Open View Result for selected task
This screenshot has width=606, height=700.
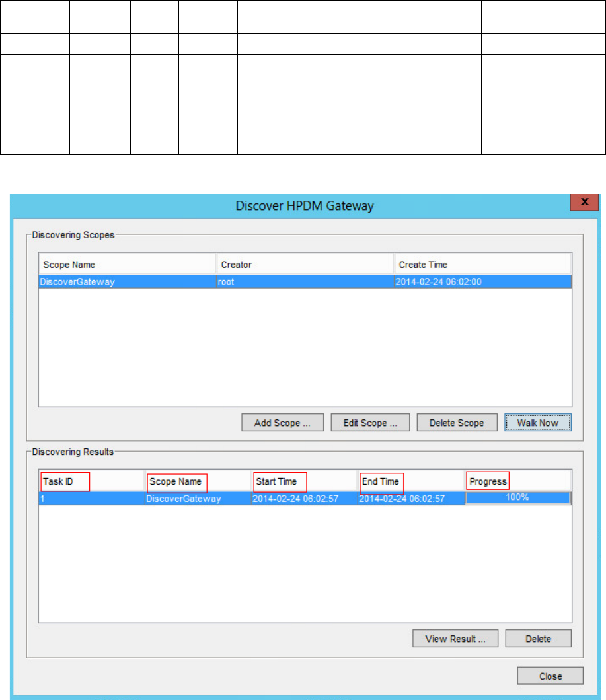(x=455, y=639)
